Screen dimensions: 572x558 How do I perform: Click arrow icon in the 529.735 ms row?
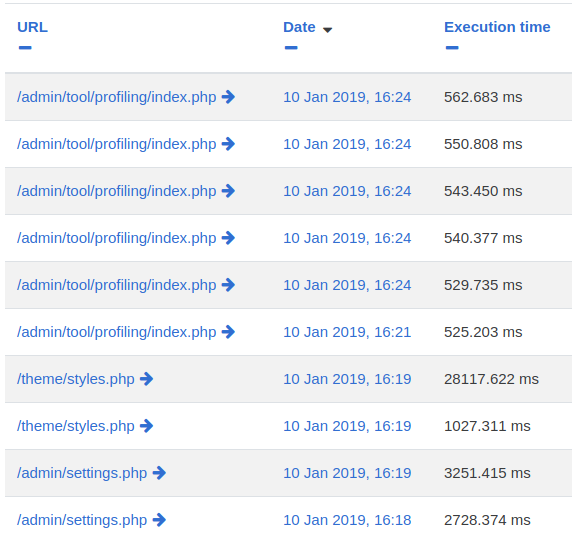tap(228, 285)
